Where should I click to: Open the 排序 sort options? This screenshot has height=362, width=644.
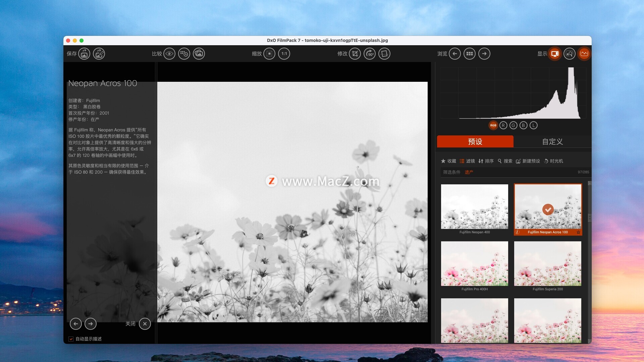(x=486, y=161)
